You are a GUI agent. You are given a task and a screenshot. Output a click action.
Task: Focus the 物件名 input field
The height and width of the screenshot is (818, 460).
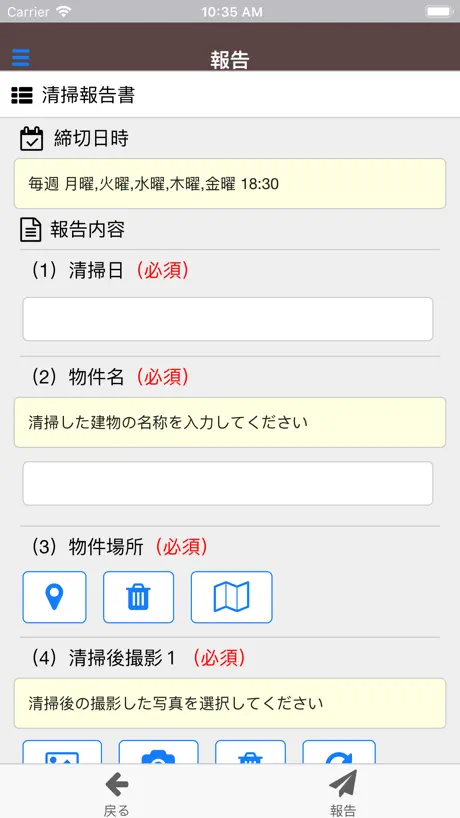coord(228,483)
